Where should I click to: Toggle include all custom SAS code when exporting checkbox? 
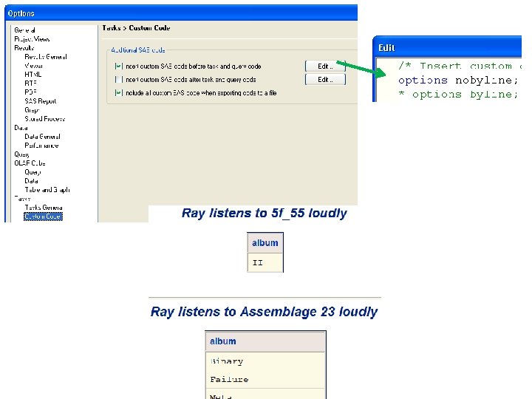(118, 92)
